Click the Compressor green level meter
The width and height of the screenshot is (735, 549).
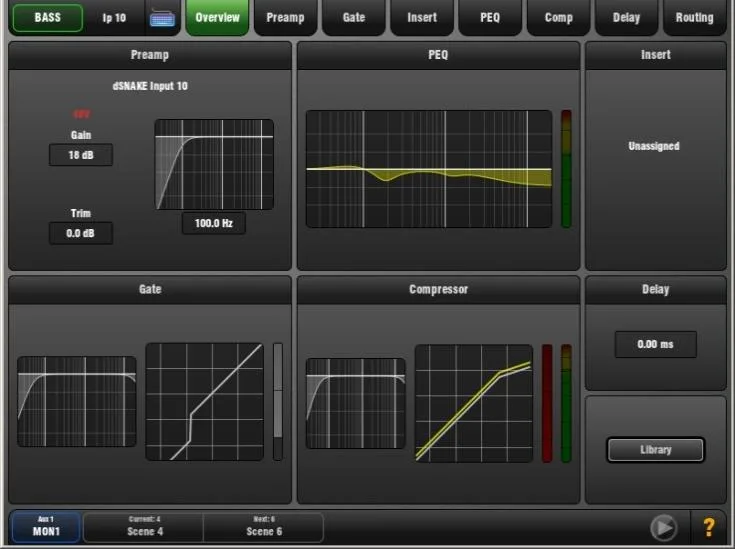566,403
